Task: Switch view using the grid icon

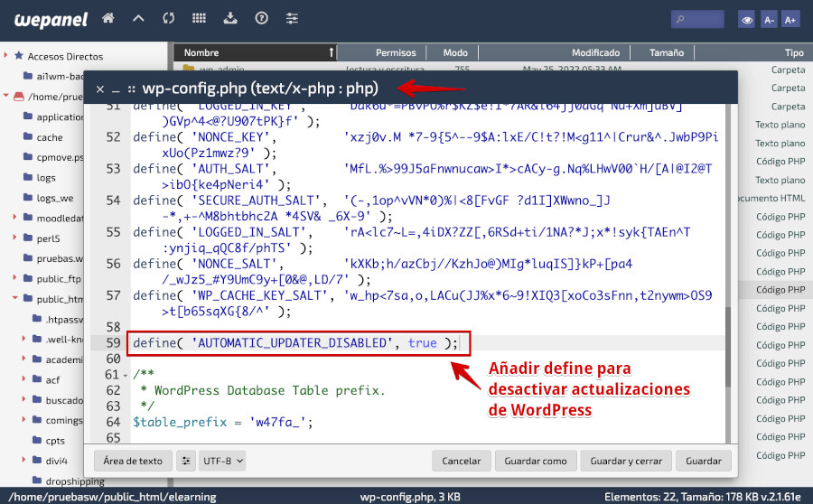Action: pyautogui.click(x=199, y=19)
